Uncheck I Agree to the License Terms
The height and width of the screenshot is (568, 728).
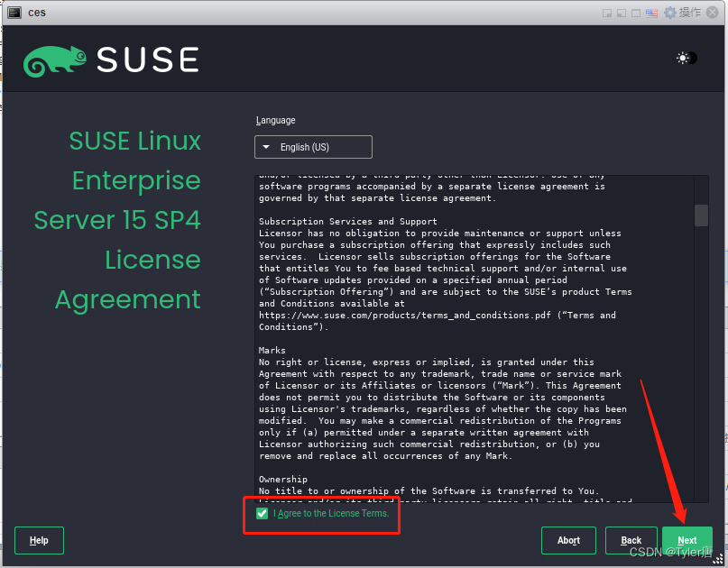pyautogui.click(x=262, y=513)
